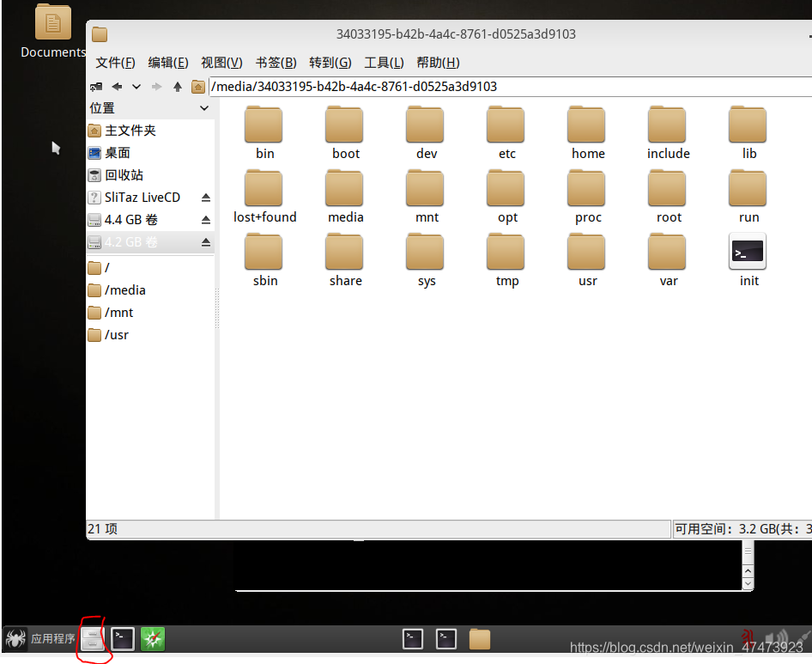The image size is (812, 664).
Task: Go back to previous folder
Action: (117, 87)
